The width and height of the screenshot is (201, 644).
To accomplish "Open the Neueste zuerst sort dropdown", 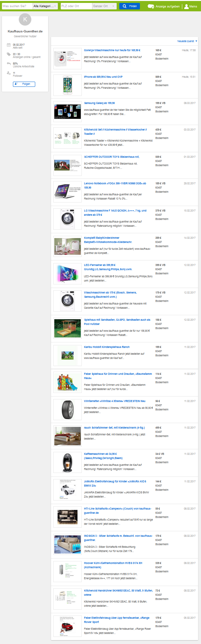I will coord(187,41).
